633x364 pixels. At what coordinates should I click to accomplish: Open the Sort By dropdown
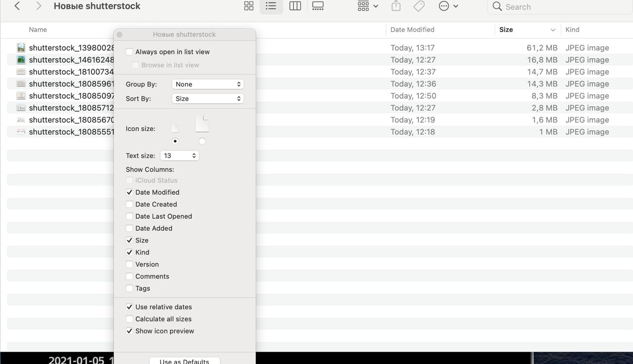pos(208,98)
